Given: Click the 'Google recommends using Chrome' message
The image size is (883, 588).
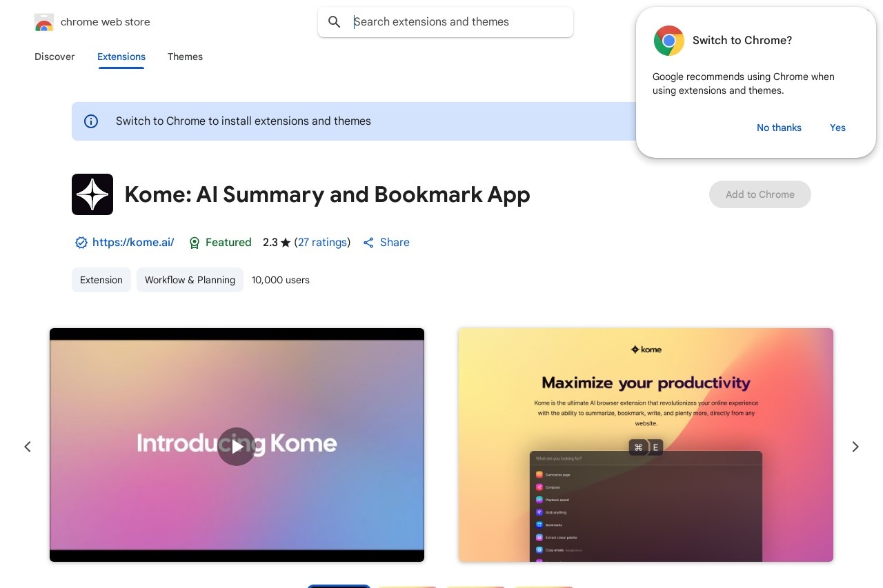Looking at the screenshot, I should (744, 83).
